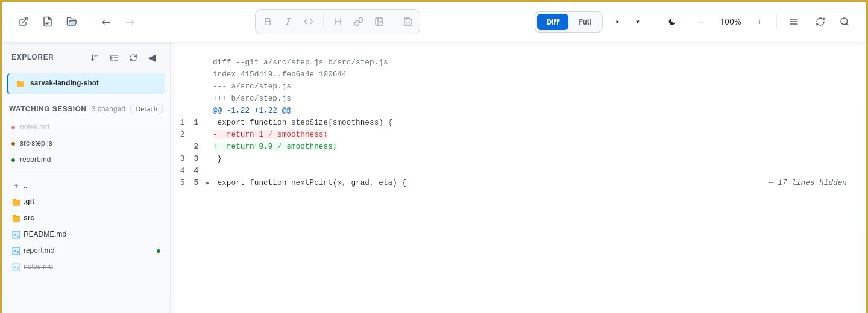Go back with the left arrow

106,22
